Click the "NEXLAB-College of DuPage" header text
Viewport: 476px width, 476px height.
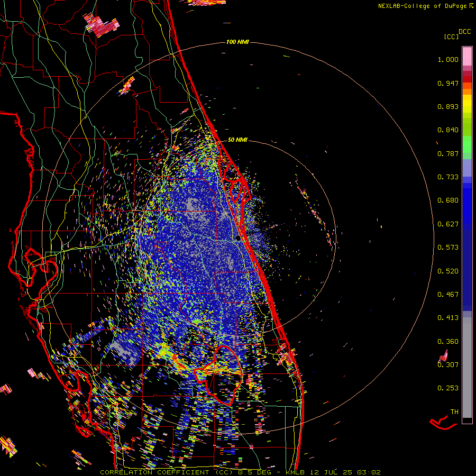click(x=423, y=6)
